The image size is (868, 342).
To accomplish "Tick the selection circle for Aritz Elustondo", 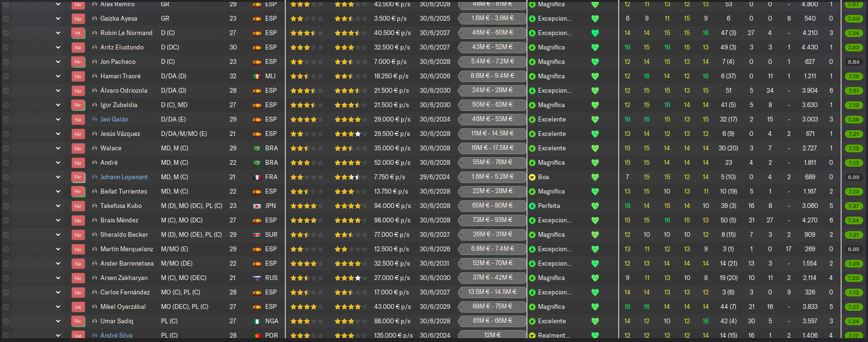I will coord(6,48).
